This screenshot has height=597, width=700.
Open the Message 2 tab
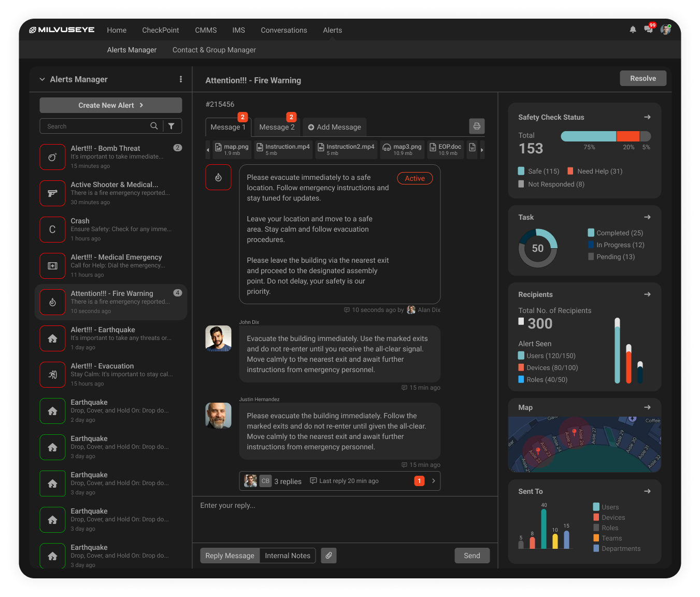[x=277, y=127]
